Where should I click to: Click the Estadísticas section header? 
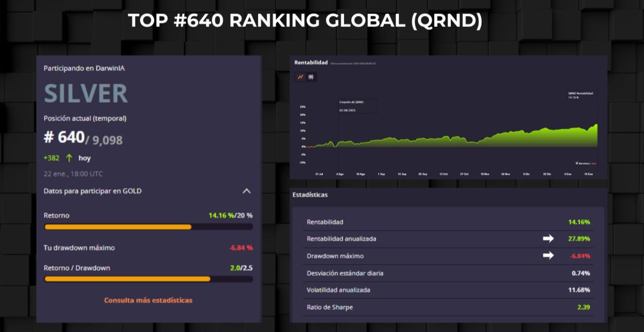(x=310, y=195)
